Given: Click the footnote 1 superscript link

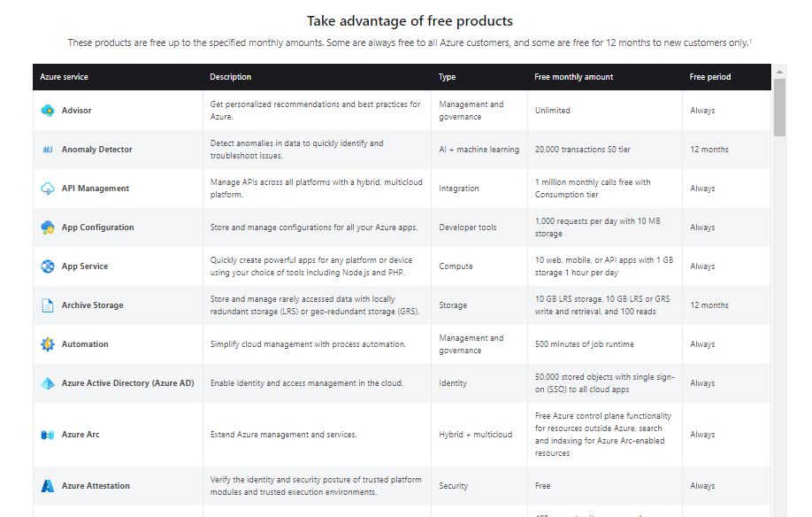Looking at the screenshot, I should point(750,41).
